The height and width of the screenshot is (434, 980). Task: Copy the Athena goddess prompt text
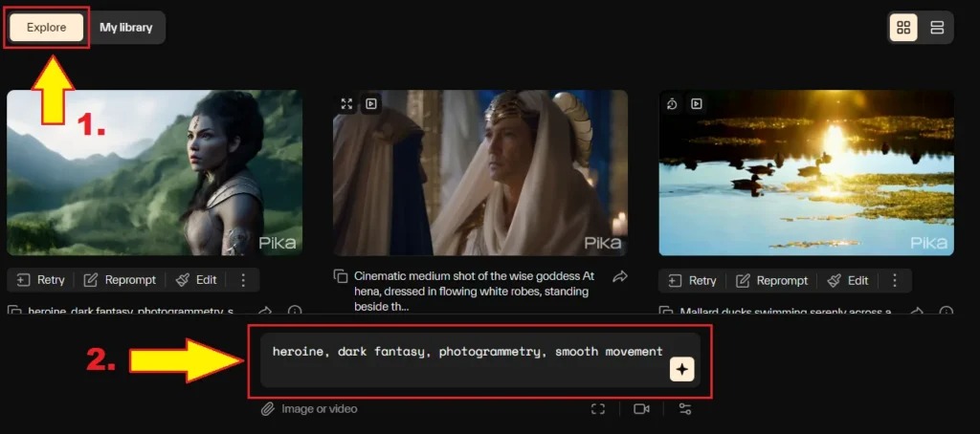(x=340, y=276)
